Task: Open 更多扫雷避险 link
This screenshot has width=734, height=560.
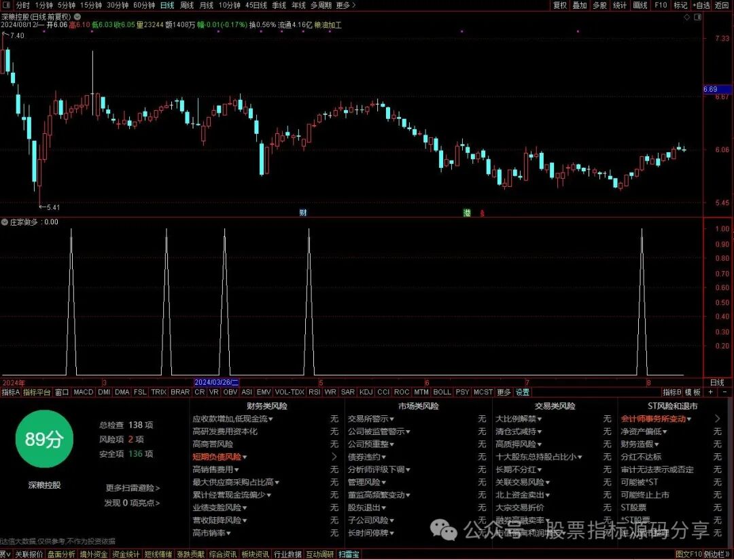Action: coord(133,488)
